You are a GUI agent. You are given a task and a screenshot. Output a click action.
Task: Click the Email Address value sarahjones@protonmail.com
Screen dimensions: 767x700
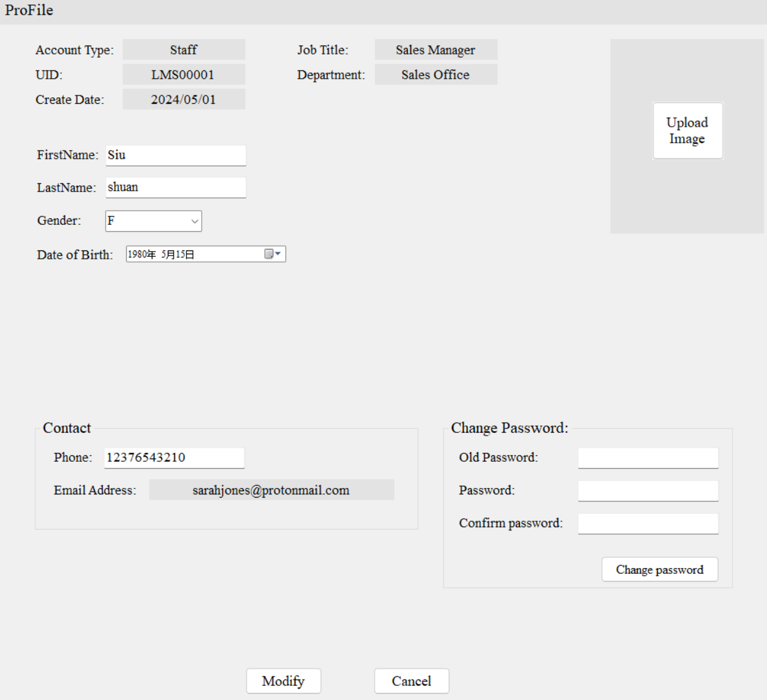point(271,489)
